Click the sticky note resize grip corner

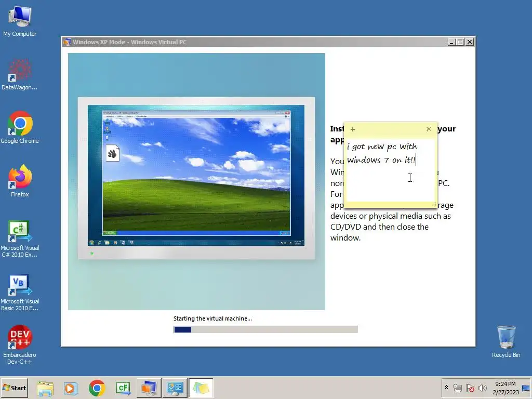[x=434, y=205]
